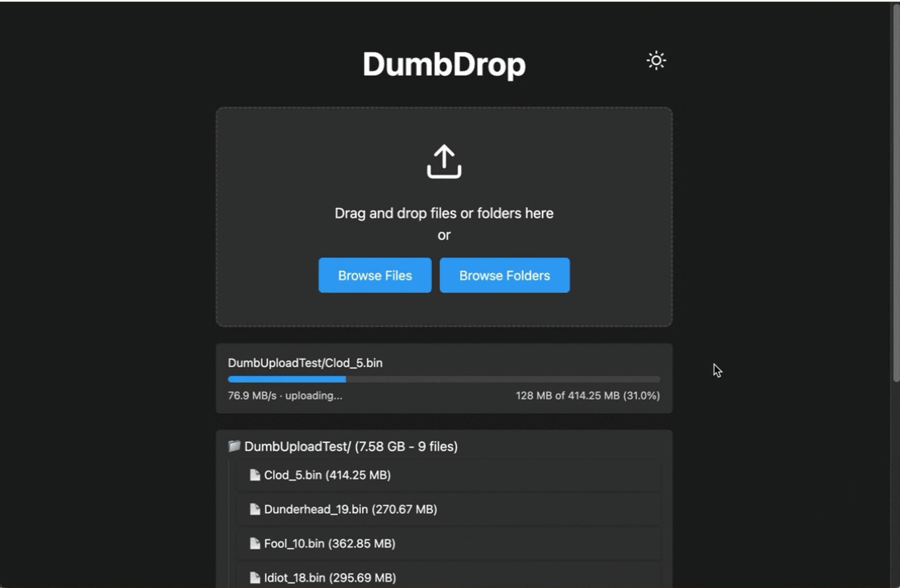Click the file icon beside Dunderhead_19.bin
The width and height of the screenshot is (900, 588).
click(x=255, y=509)
